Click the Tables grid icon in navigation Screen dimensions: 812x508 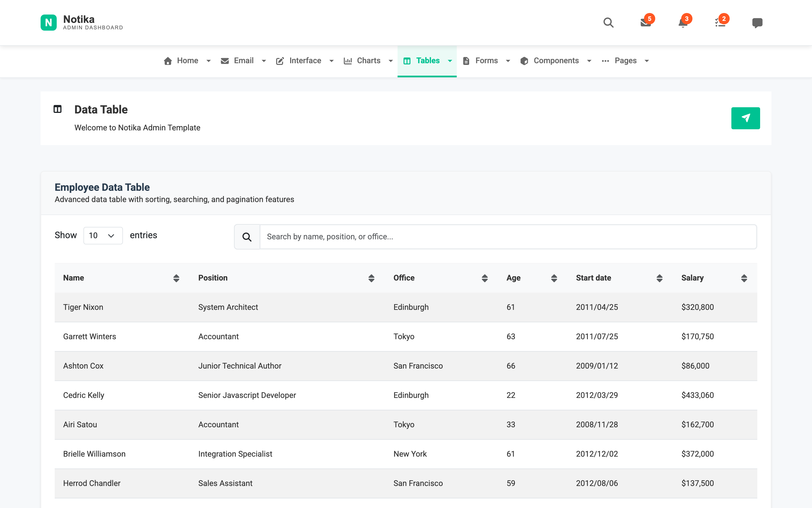407,61
